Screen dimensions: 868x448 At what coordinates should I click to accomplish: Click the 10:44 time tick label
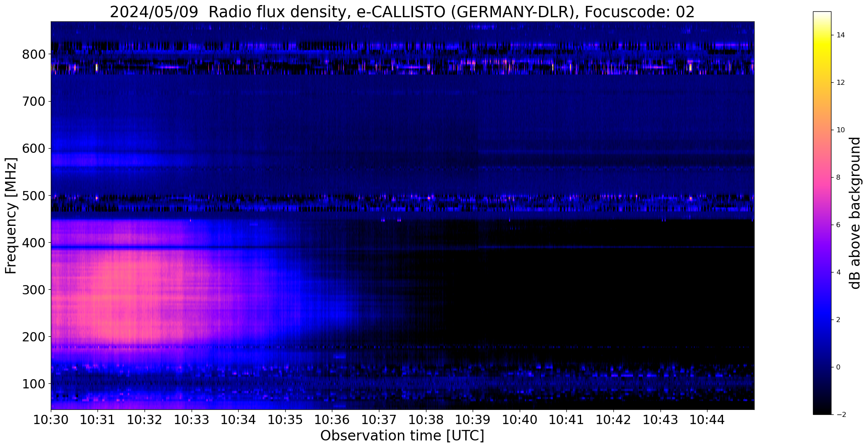tap(708, 420)
